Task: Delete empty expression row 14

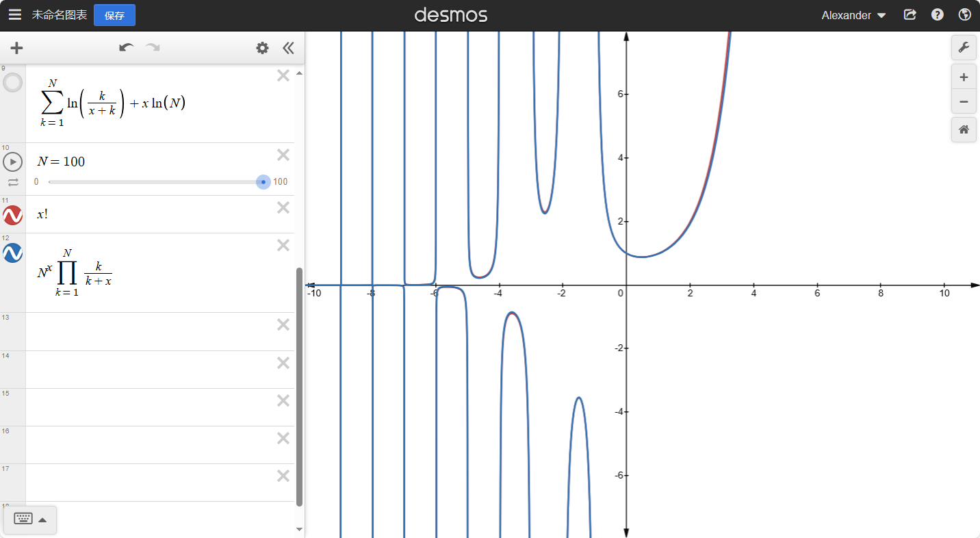Action: tap(283, 363)
